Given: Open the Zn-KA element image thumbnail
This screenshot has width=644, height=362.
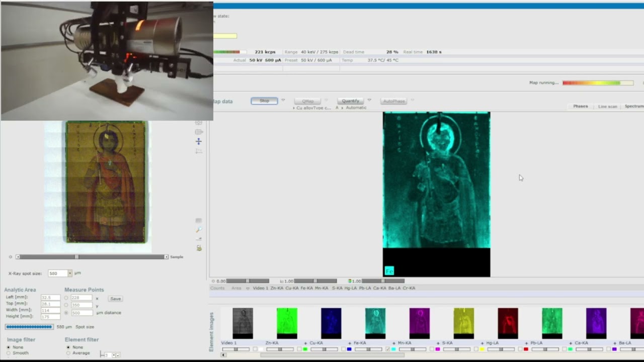Looking at the screenshot, I should pos(287,323).
